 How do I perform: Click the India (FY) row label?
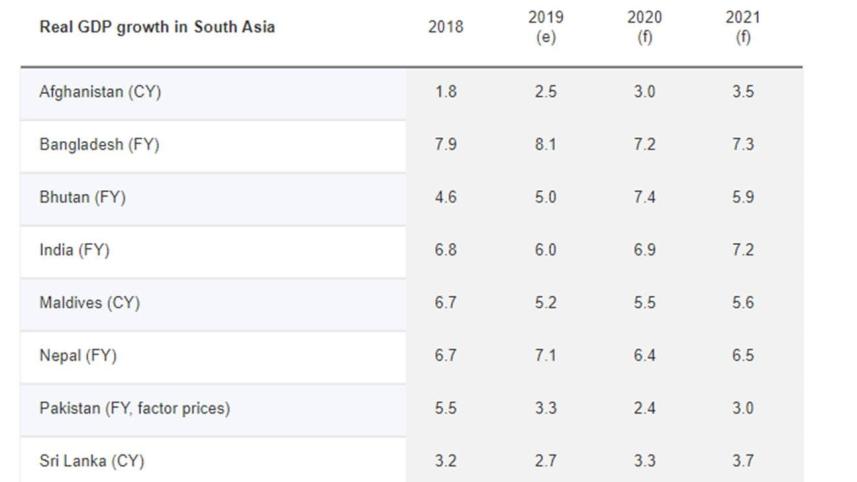tap(74, 250)
